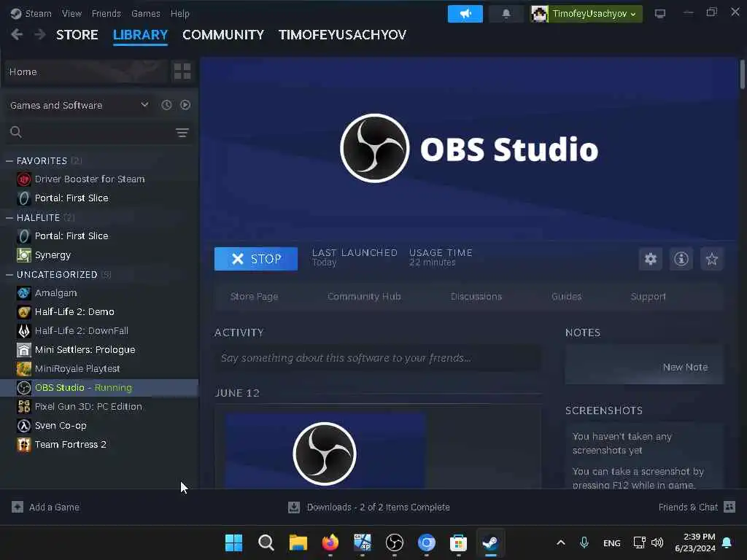This screenshot has width=747, height=560.
Task: Click the page vertical scrollbar
Action: (742, 74)
